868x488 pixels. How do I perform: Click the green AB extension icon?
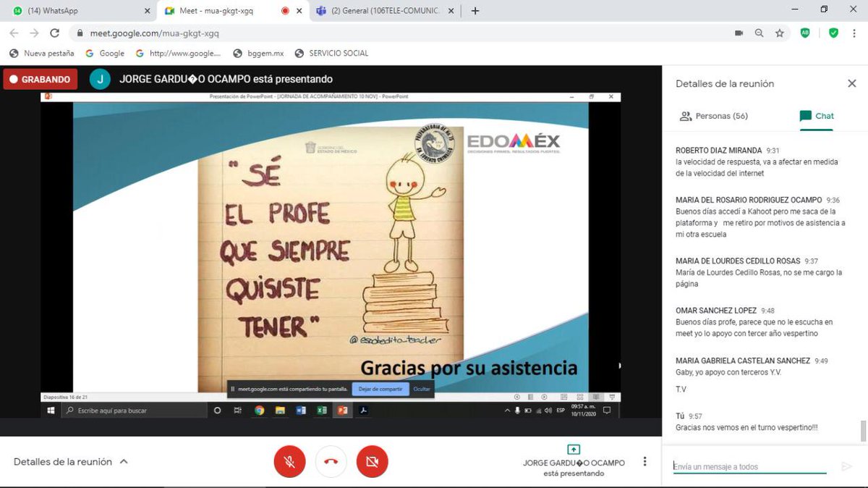(x=805, y=33)
